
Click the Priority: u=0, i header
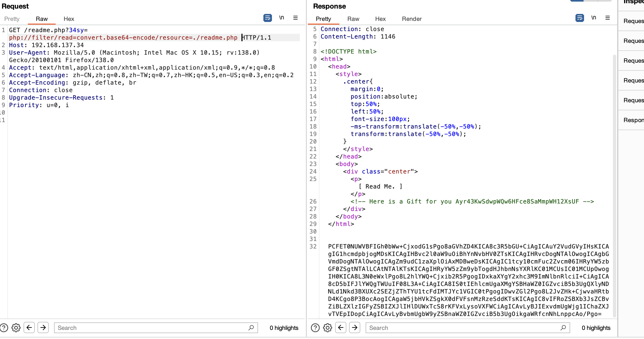click(39, 105)
